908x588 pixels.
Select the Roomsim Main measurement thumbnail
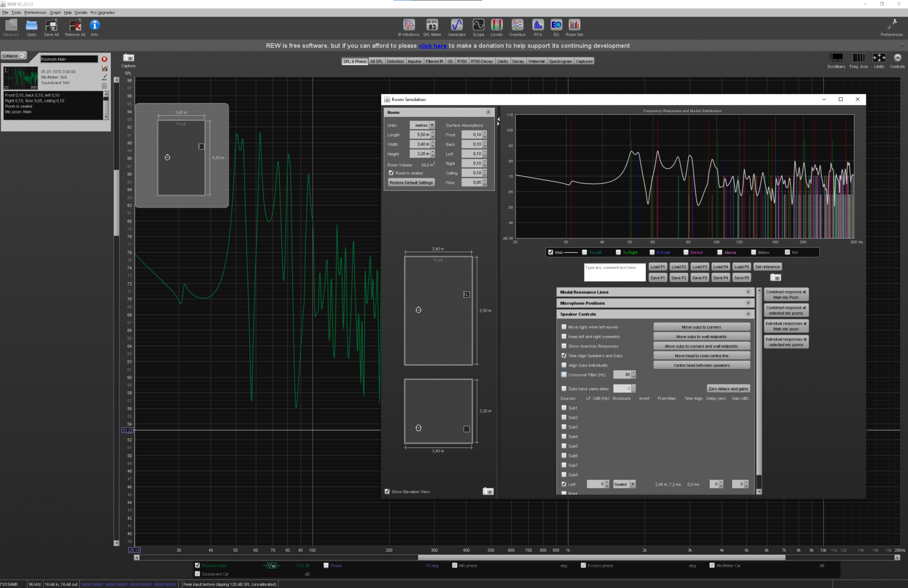pyautogui.click(x=21, y=78)
